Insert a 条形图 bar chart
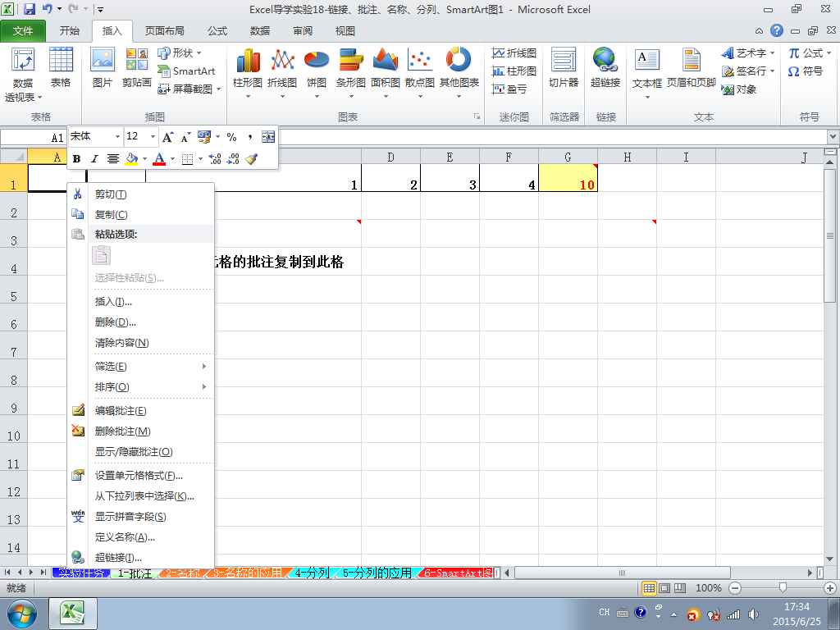The width and height of the screenshot is (840, 630). (351, 74)
